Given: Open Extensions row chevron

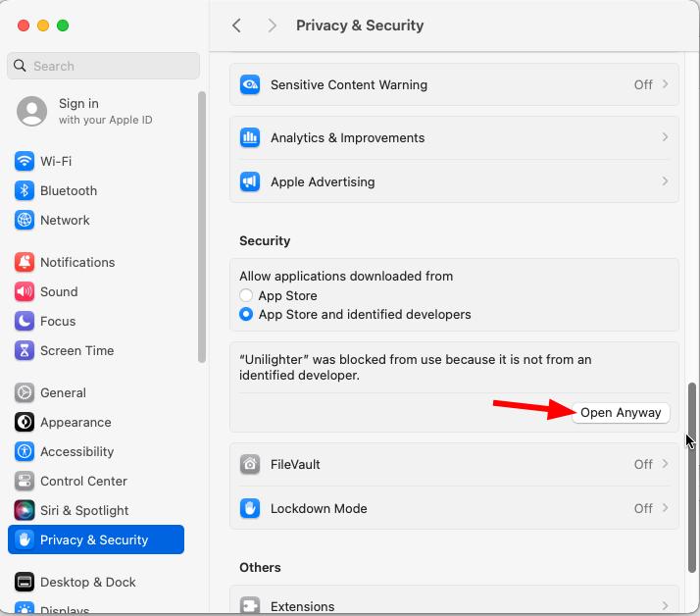Looking at the screenshot, I should tap(665, 606).
